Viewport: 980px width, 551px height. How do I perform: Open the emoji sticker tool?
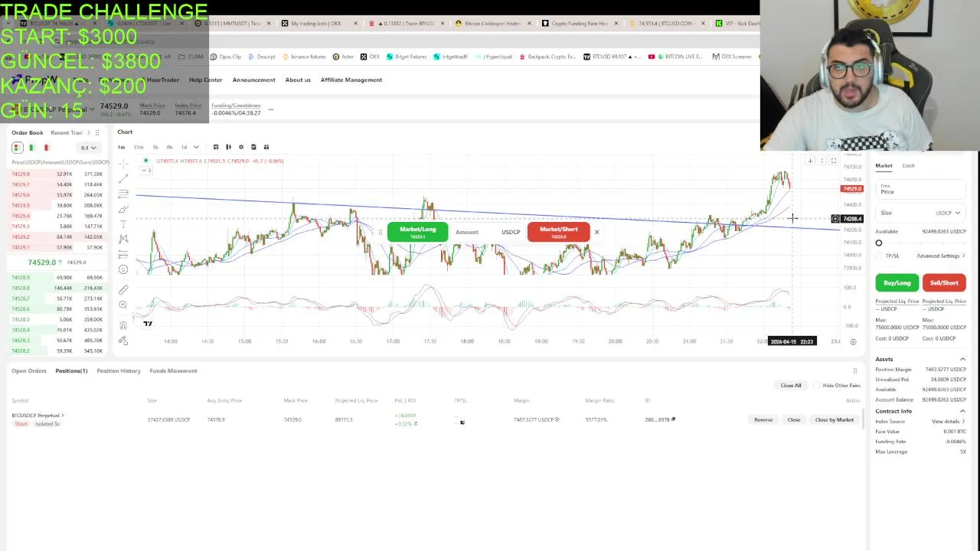pos(123,269)
